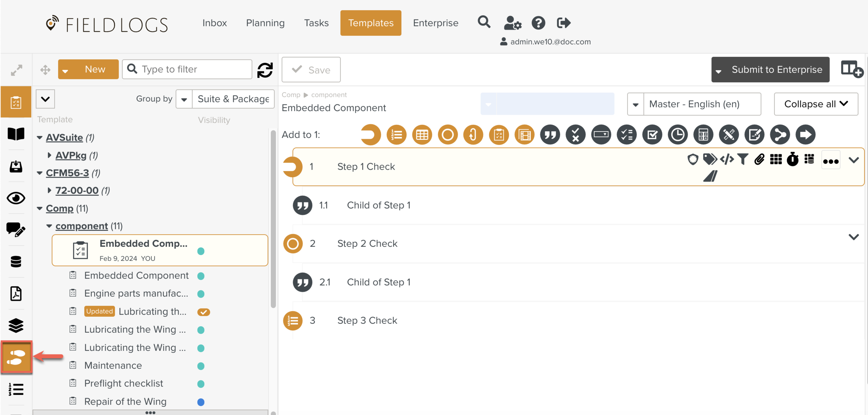Image resolution: width=868 pixels, height=415 pixels.
Task: Click the Collapse all button
Action: (816, 104)
